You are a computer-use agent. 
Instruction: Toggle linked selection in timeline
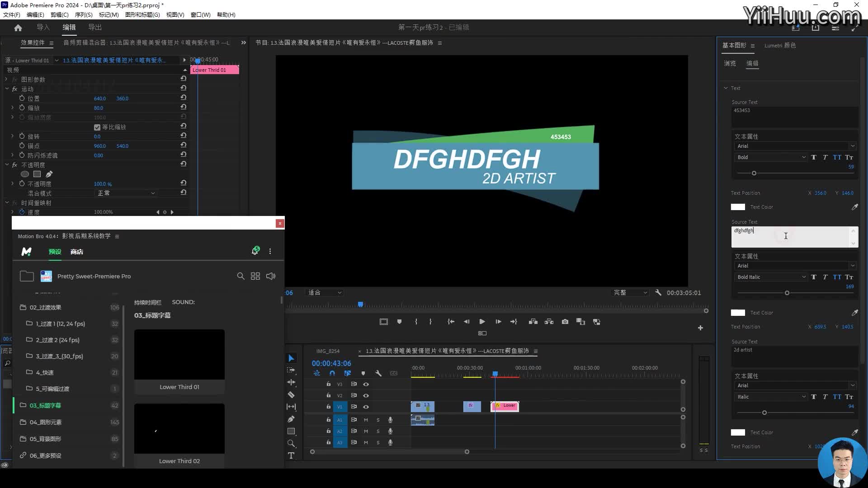[x=347, y=373]
